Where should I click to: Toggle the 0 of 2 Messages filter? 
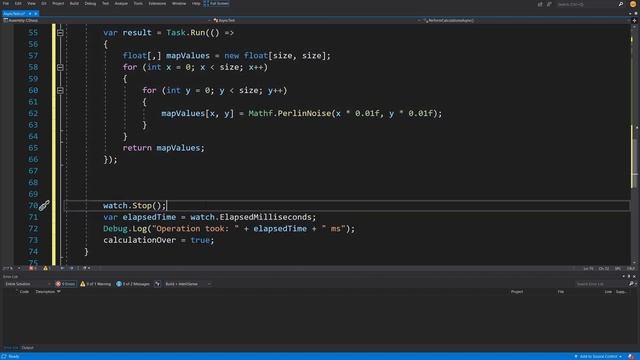[133, 284]
